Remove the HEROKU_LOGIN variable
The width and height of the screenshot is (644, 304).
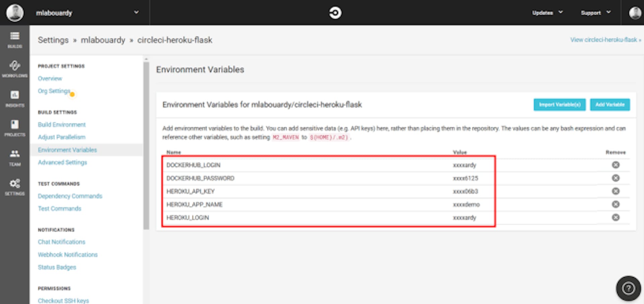[615, 217]
